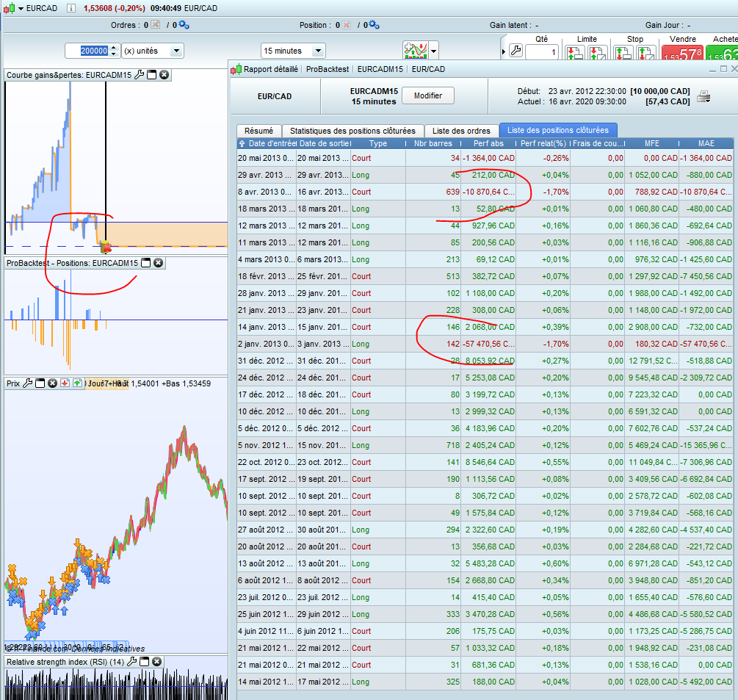Open the printer icon in the report header

[x=703, y=96]
